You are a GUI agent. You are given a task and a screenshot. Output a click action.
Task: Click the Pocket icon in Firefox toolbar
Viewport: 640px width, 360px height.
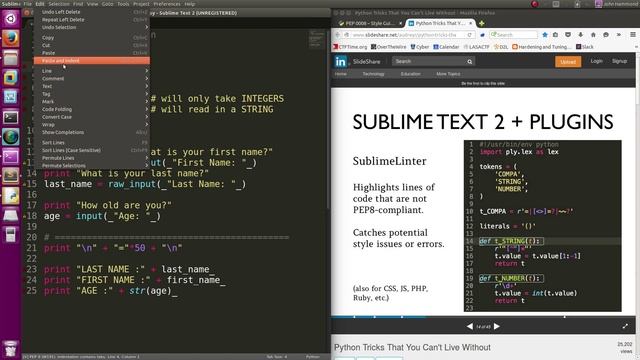click(568, 35)
